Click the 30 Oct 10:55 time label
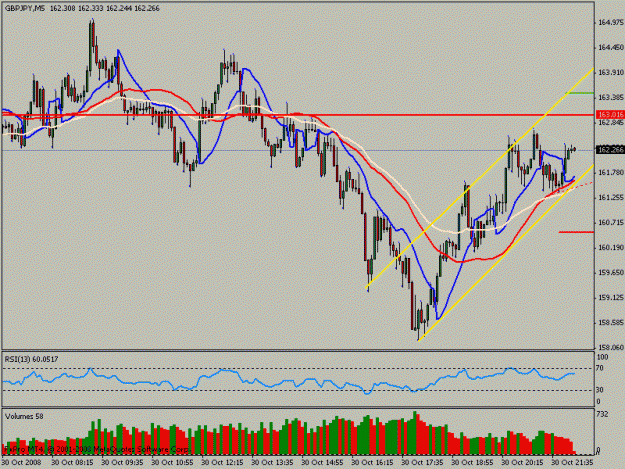Screen dimensions: 625x469 172,463
